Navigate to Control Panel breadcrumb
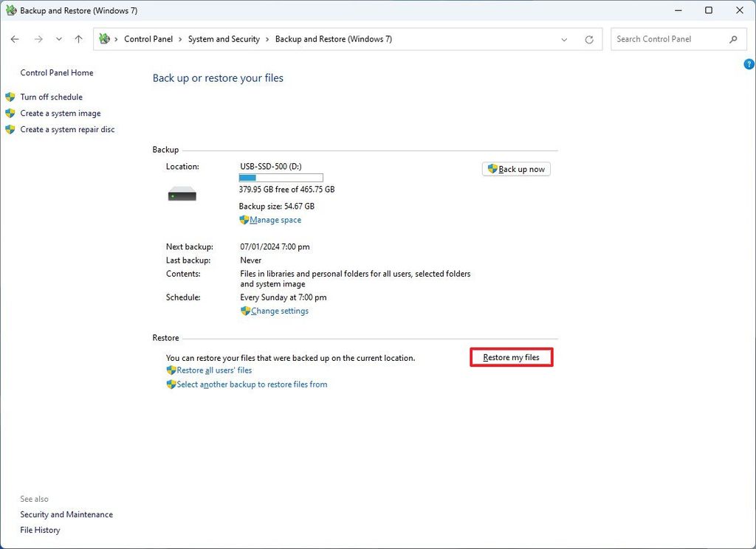 [x=149, y=39]
